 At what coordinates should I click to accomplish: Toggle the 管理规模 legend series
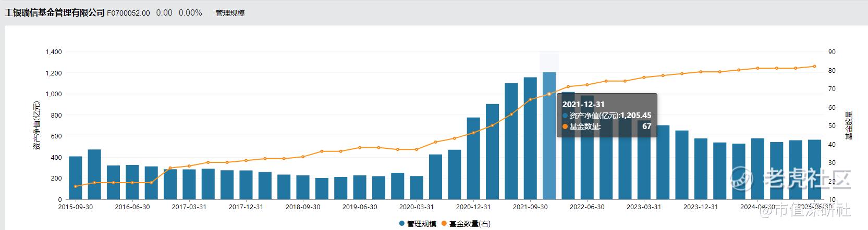[x=418, y=224]
